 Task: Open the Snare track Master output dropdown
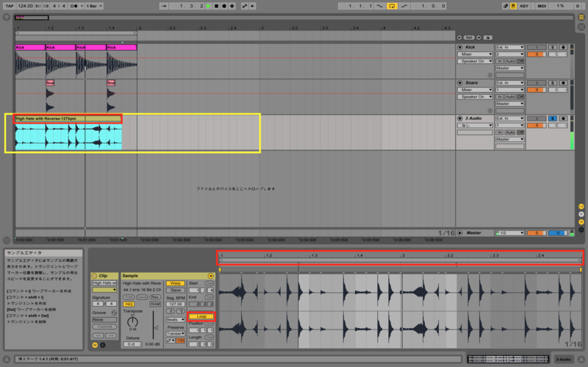509,104
